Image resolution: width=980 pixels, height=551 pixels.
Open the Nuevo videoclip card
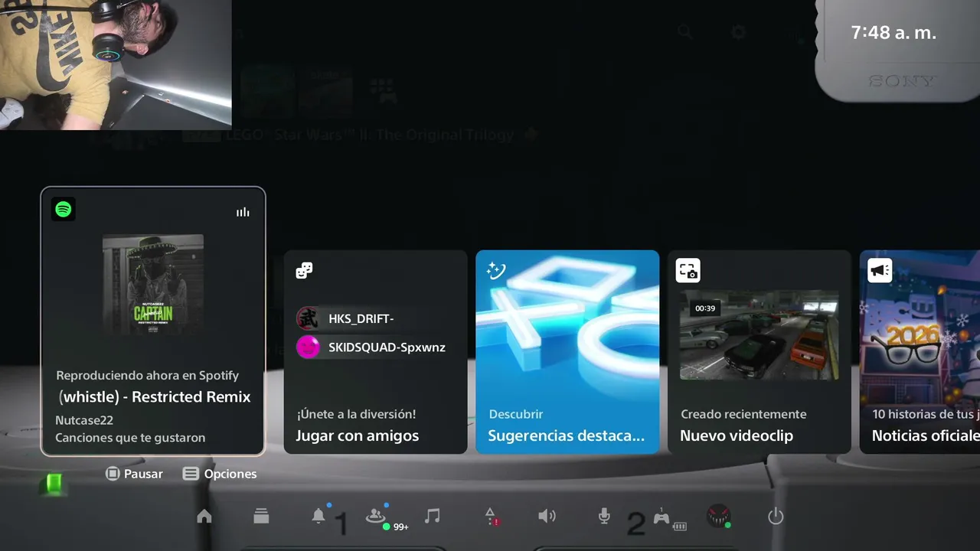click(759, 352)
